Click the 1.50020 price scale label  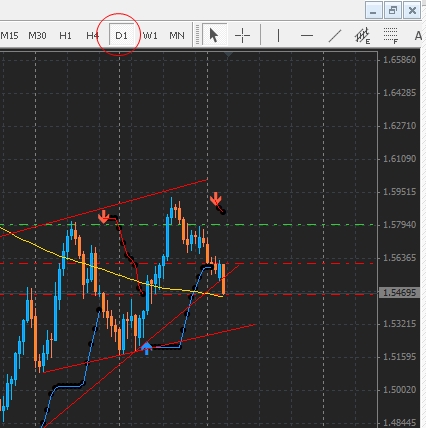399,390
